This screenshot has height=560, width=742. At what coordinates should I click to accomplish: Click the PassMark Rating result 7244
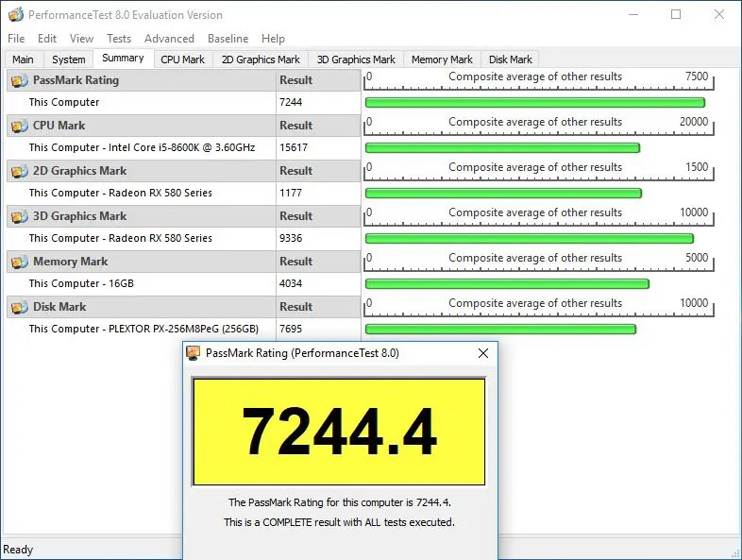[291, 102]
